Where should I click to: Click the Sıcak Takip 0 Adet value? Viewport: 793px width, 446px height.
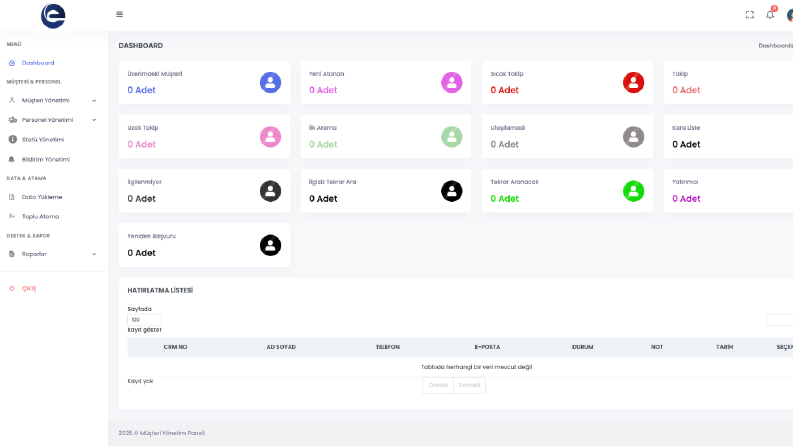tap(505, 90)
